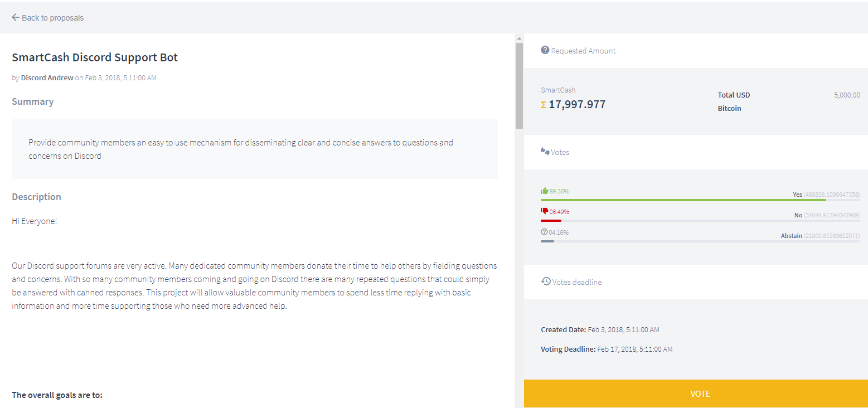Screen dimensions: 868x408
Task: Open author Discord Andrew's profile link
Action: (47, 78)
